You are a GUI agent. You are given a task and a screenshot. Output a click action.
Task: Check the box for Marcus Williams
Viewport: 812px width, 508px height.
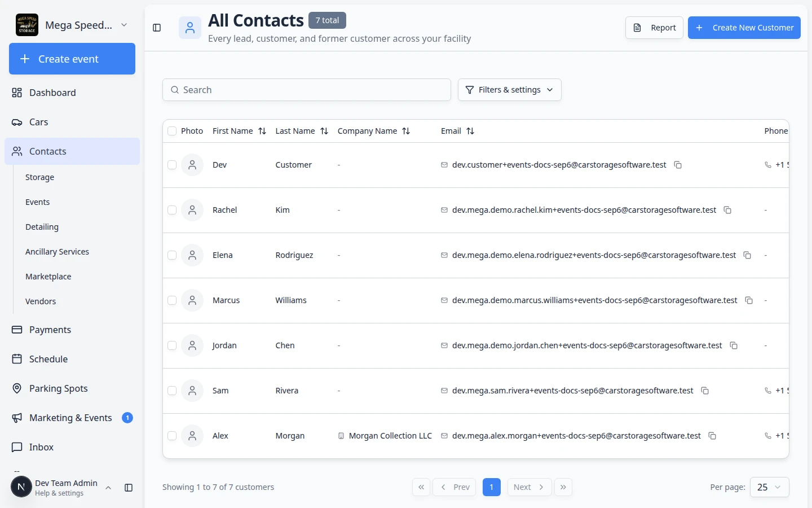click(172, 300)
